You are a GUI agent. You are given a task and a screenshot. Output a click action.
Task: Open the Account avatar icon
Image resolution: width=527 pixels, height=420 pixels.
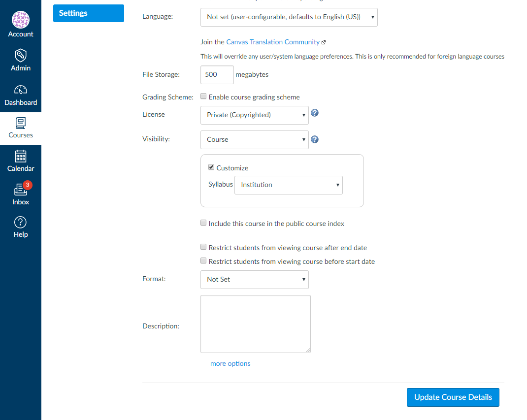(x=21, y=20)
